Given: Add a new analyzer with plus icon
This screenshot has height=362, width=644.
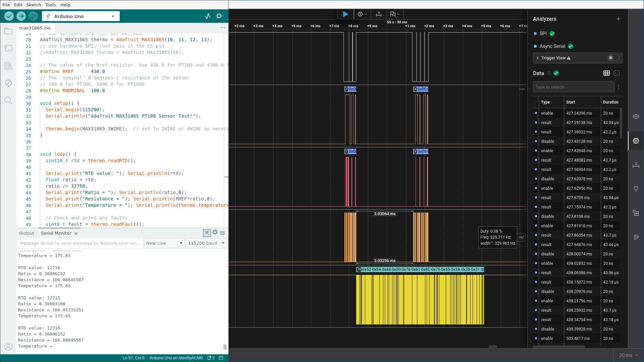Looking at the screenshot, I should (618, 19).
